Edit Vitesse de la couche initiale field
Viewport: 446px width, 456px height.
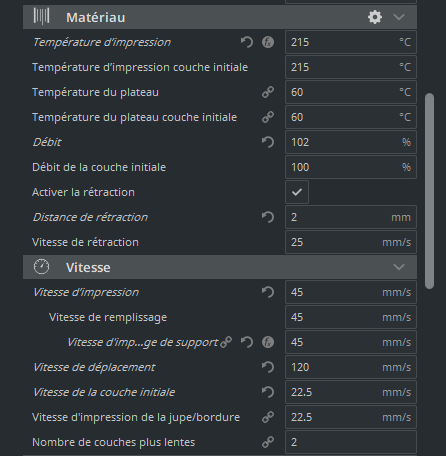point(351,392)
